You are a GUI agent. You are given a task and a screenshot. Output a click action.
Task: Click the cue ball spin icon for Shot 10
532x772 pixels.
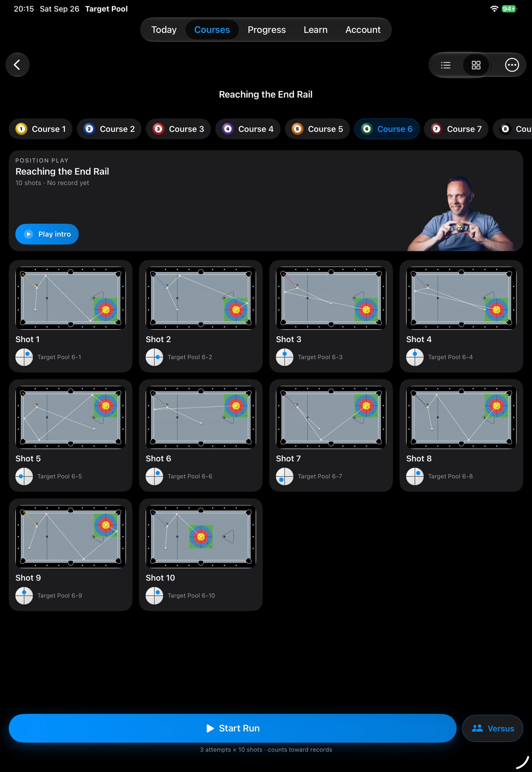pyautogui.click(x=154, y=595)
